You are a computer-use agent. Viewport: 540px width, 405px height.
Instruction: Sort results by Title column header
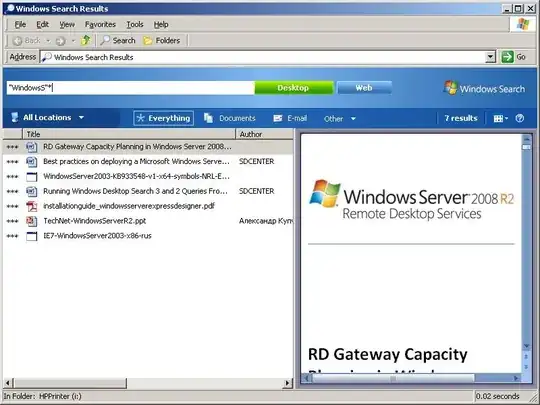tap(129, 134)
